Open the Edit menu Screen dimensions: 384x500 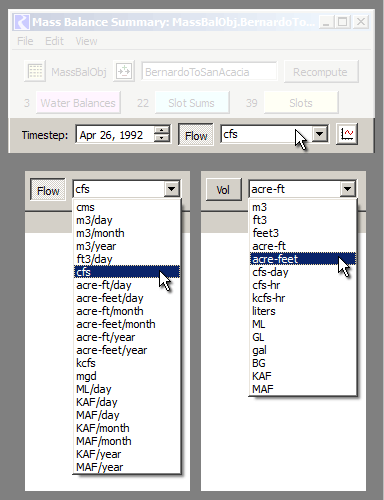pyautogui.click(x=54, y=41)
